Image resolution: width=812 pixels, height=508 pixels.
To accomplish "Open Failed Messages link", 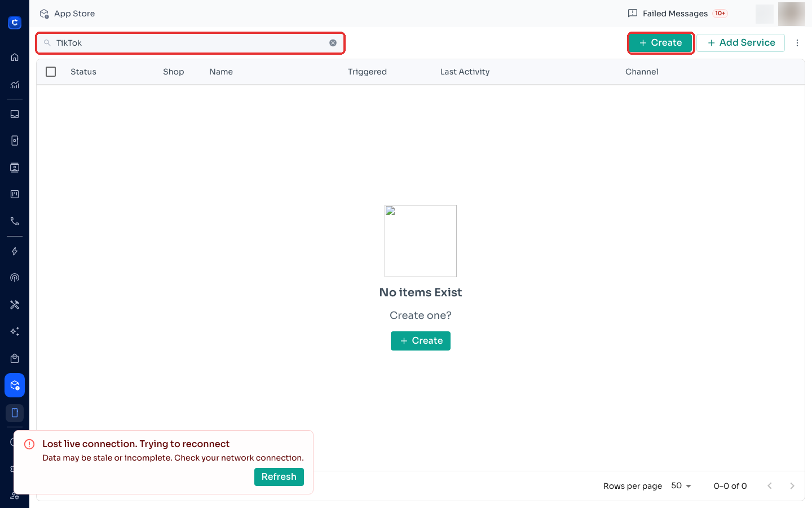I will point(675,14).
